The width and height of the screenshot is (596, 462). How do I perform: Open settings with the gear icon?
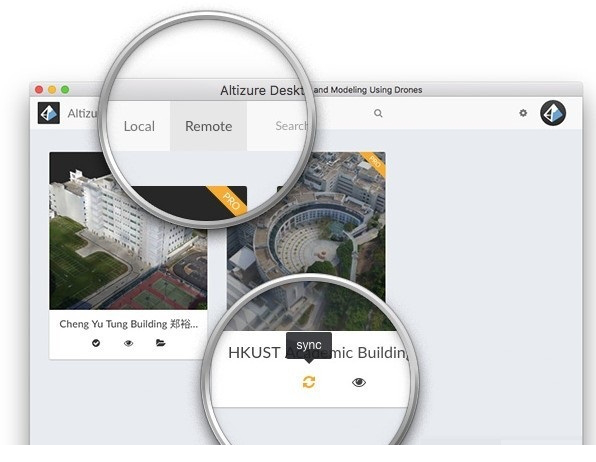(523, 113)
